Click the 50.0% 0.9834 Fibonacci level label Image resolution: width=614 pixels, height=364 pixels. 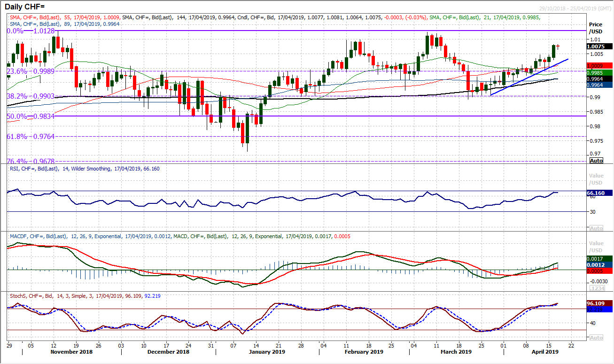pyautogui.click(x=31, y=116)
